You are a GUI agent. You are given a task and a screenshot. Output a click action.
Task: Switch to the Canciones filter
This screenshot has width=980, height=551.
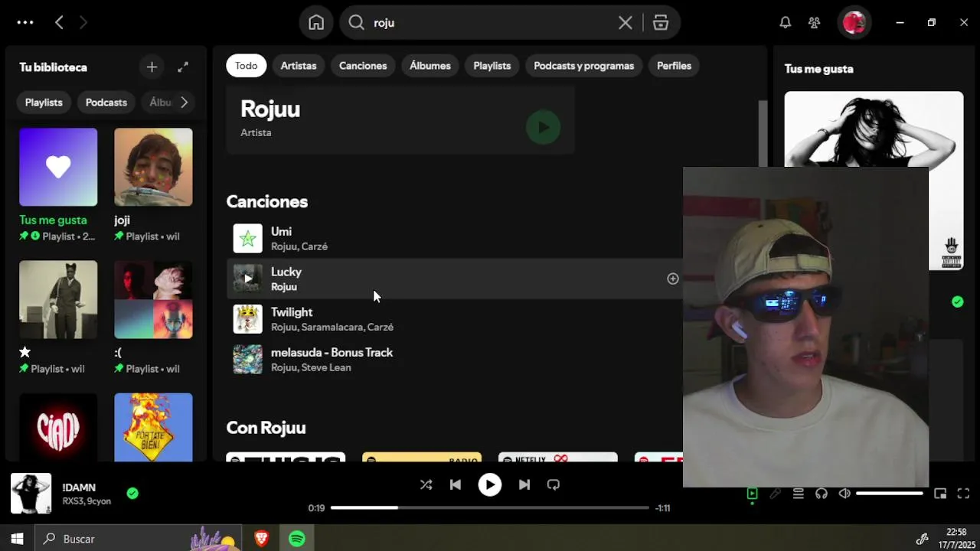point(363,66)
